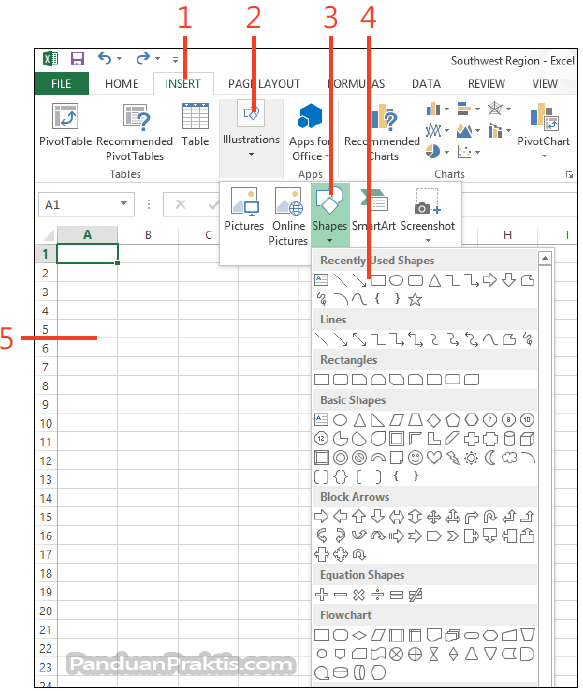Select the Heart in Basic Shapes
Viewport: 583px width, 691px height.
click(434, 457)
